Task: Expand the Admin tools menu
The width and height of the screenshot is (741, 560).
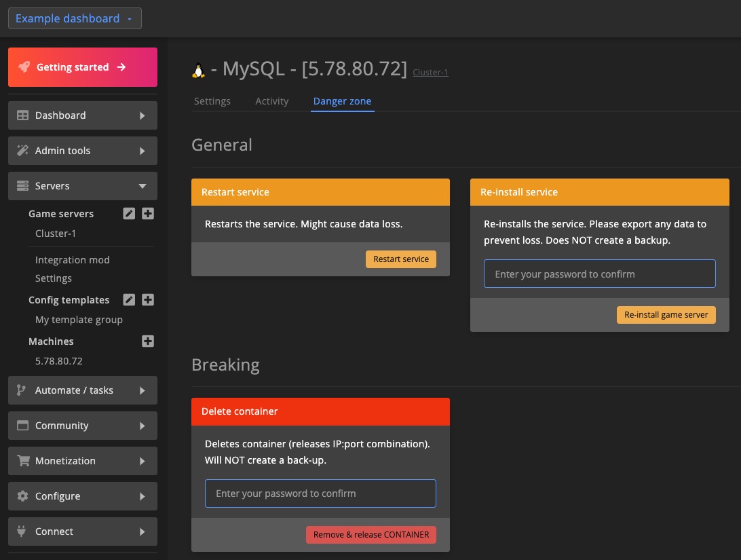Action: 83,151
